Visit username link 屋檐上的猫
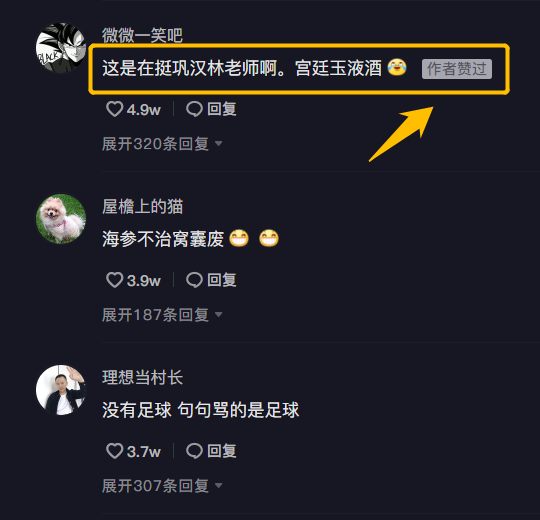This screenshot has height=520, width=540. [x=142, y=206]
